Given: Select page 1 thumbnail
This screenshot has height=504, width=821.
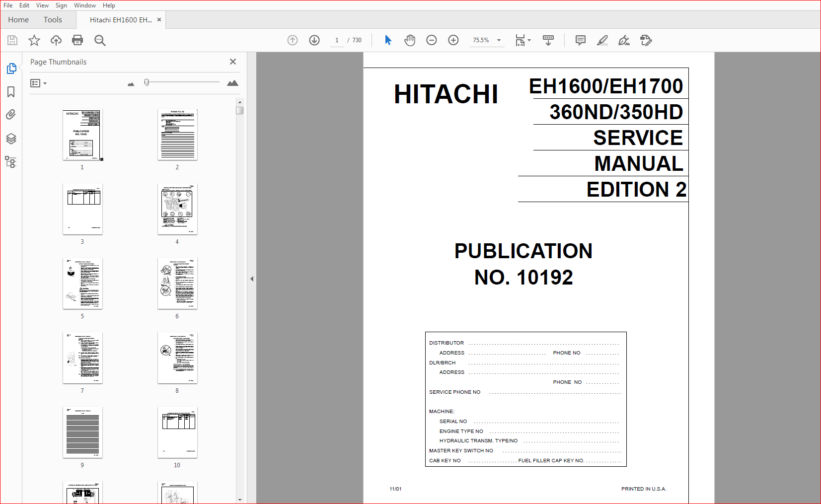Looking at the screenshot, I should [82, 135].
